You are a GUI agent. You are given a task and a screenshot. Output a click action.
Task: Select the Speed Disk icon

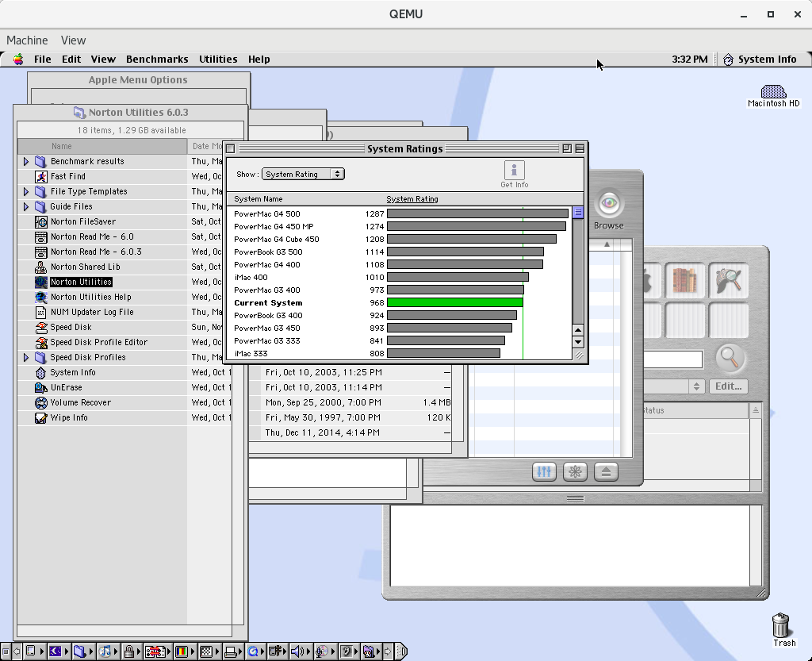click(x=41, y=328)
